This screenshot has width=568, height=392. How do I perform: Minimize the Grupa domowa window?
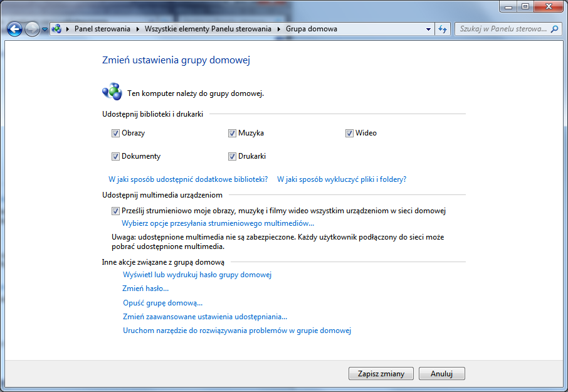coord(508,6)
